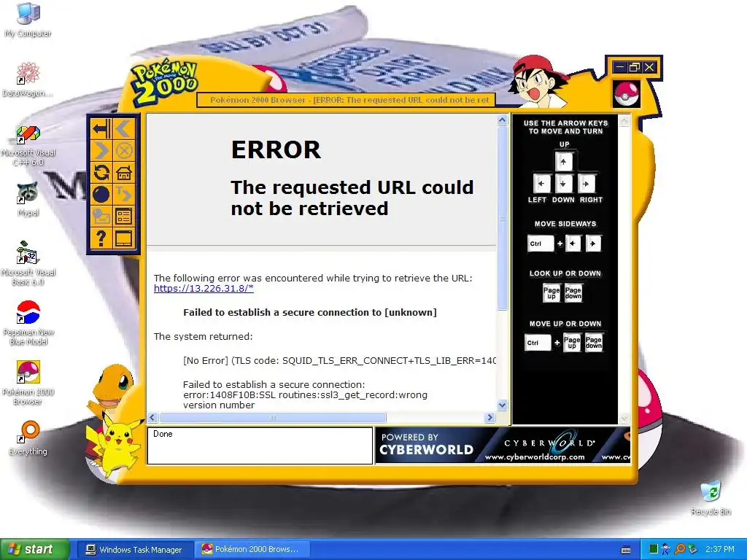Viewport: 747px width, 560px height.
Task: Open Help with the question mark icon
Action: (101, 238)
